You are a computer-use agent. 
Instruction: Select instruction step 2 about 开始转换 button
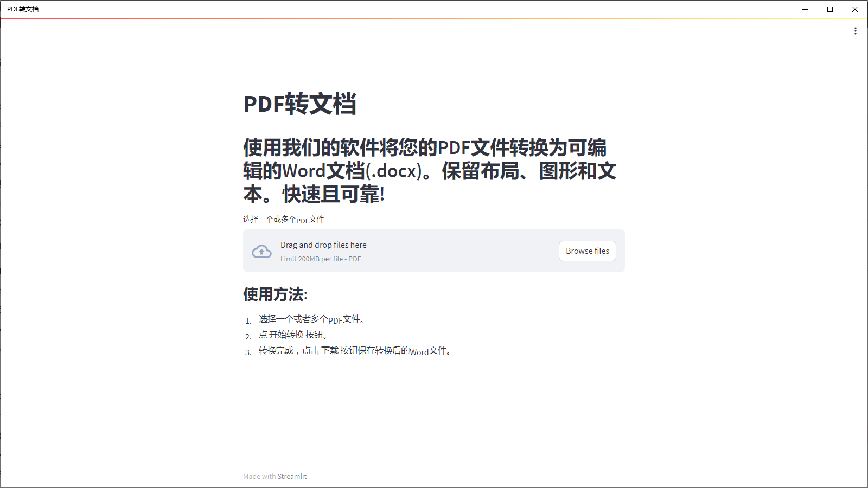pos(293,335)
